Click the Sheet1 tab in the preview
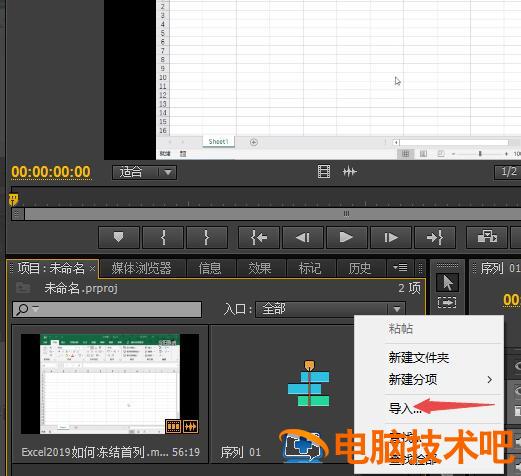 point(218,142)
